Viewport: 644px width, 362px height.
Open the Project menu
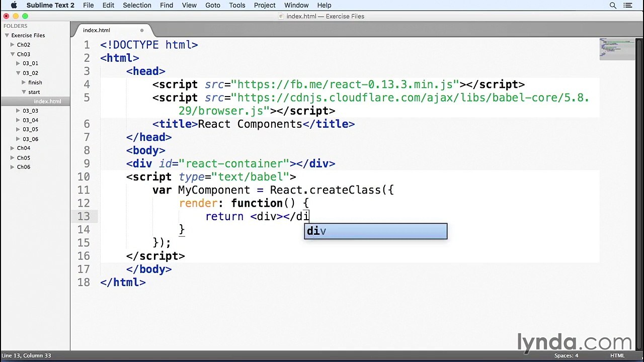tap(265, 5)
